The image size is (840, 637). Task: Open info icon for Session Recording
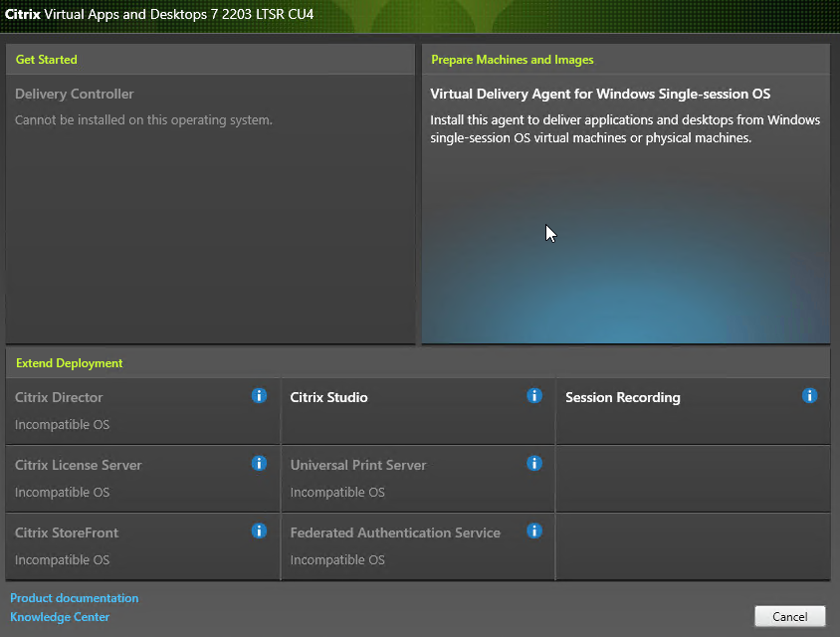pos(809,396)
